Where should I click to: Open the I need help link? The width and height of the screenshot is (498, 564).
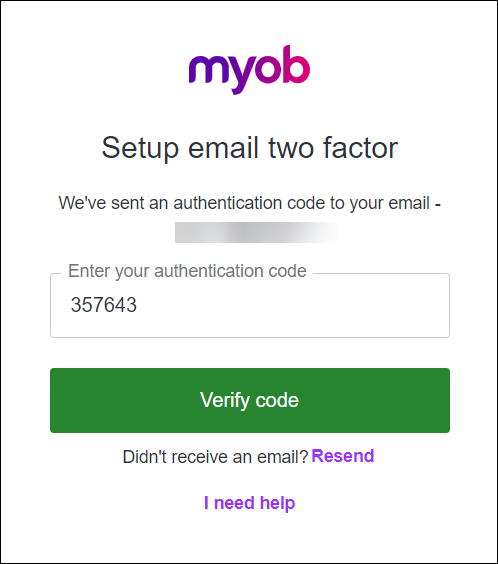[250, 502]
